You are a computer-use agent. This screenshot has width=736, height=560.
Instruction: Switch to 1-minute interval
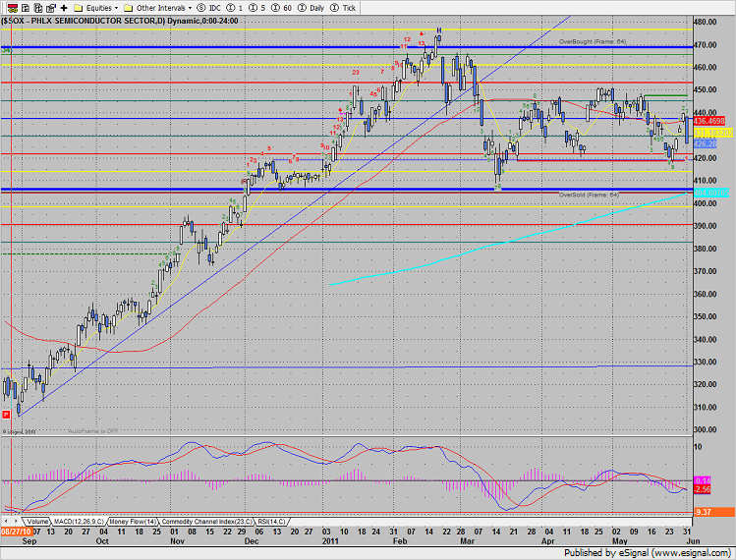coord(234,8)
